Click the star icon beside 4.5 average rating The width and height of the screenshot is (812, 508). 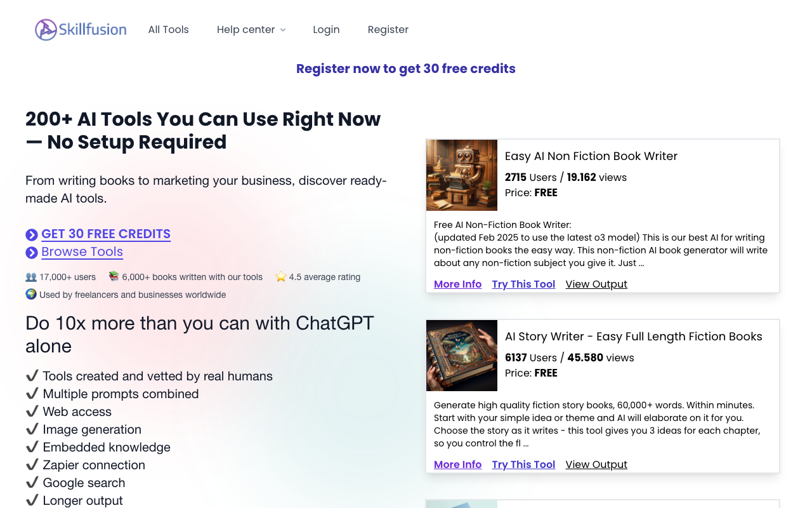pyautogui.click(x=281, y=277)
